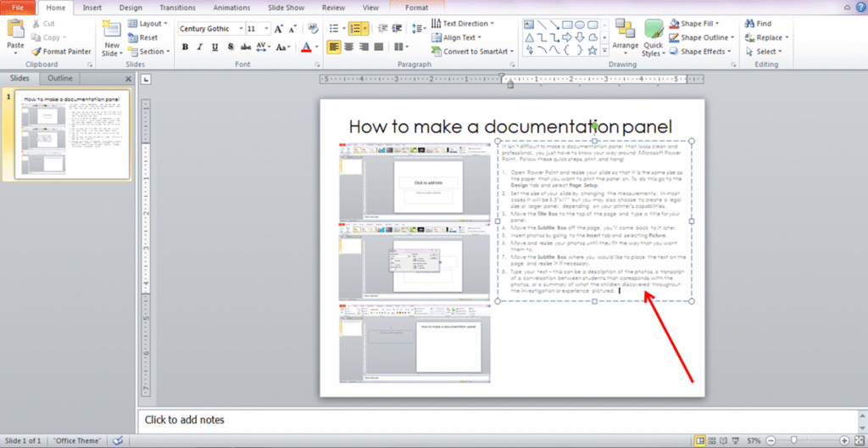Open the Section dropdown
868x448 pixels.
[147, 52]
